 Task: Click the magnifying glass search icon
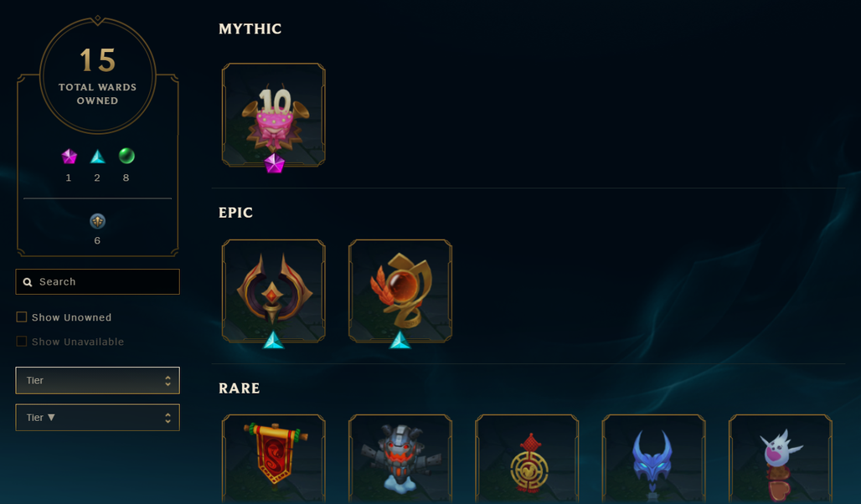(28, 282)
